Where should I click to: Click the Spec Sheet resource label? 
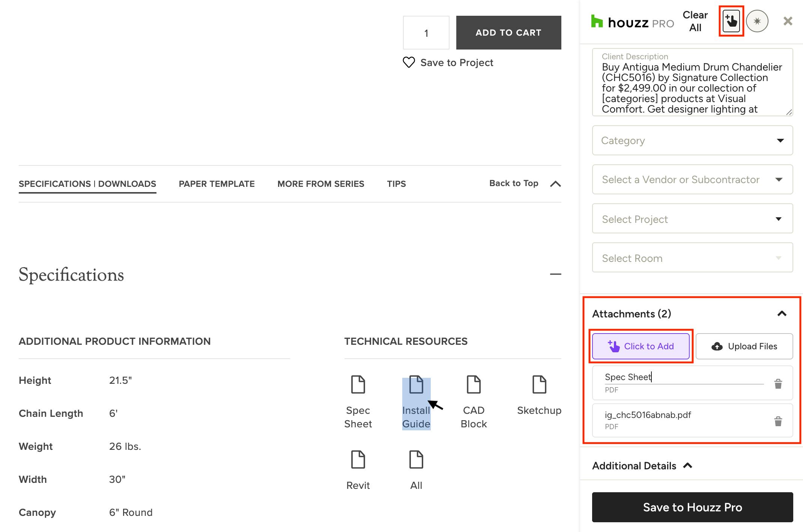pos(358,417)
